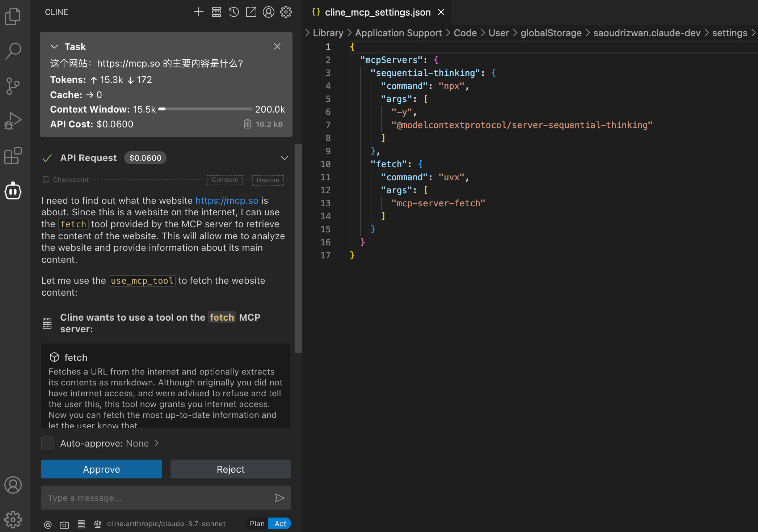The height and width of the screenshot is (532, 758).
Task: Open Cline settings gear in header
Action: click(286, 12)
